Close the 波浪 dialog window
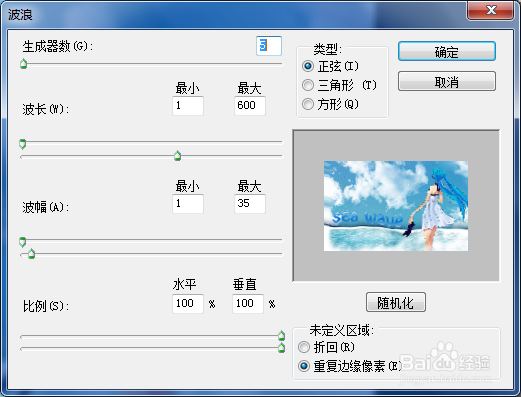The image size is (521, 397). 490,10
